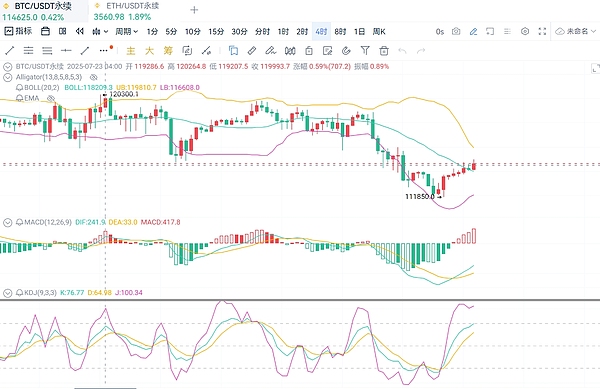
Task: Click the trash delete drawings icon
Action: click(x=384, y=50)
